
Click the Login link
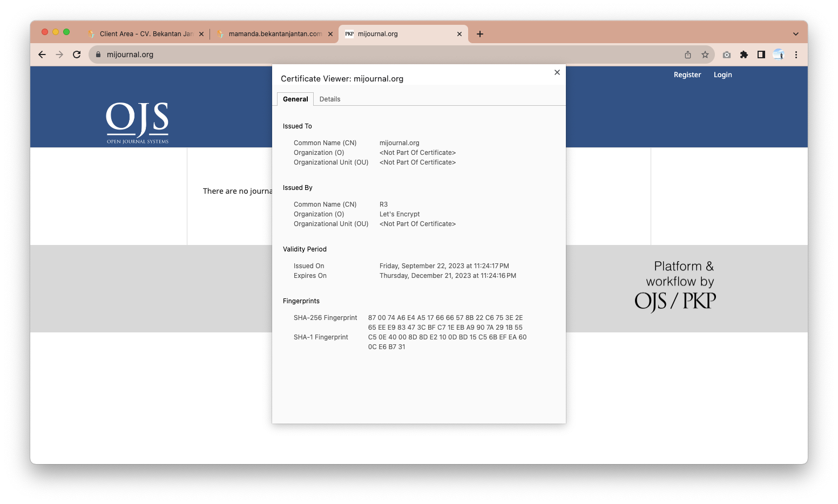coord(723,75)
